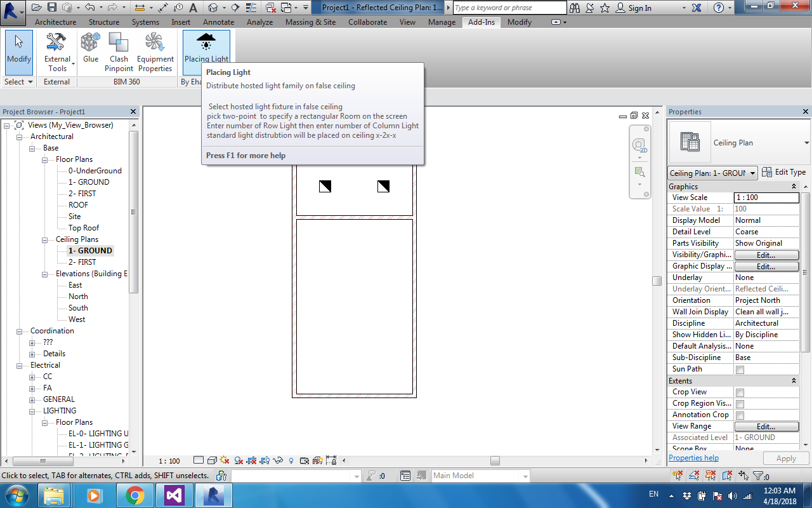812x508 pixels.
Task: Open Chrome from the taskbar
Action: (135, 495)
